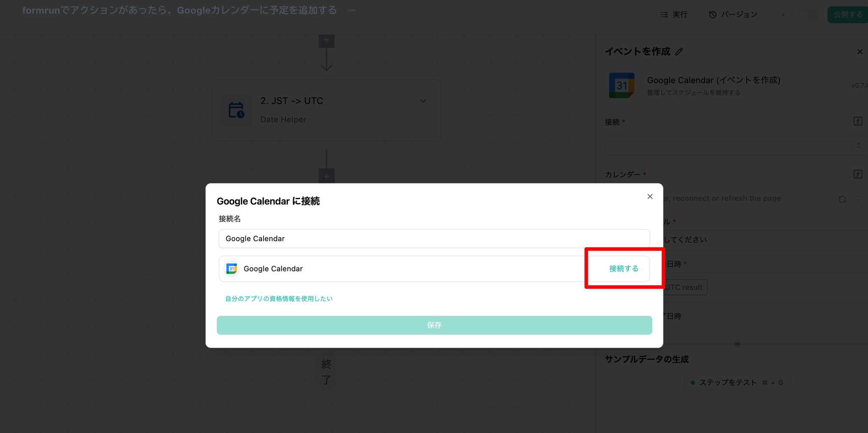
Task: Click the panel divider drag handle
Action: click(x=737, y=344)
